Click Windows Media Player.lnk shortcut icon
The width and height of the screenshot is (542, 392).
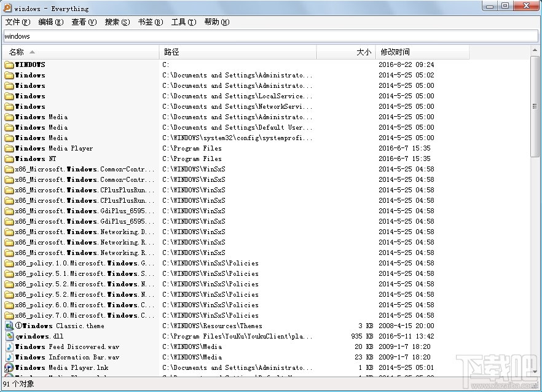pyautogui.click(x=9, y=367)
